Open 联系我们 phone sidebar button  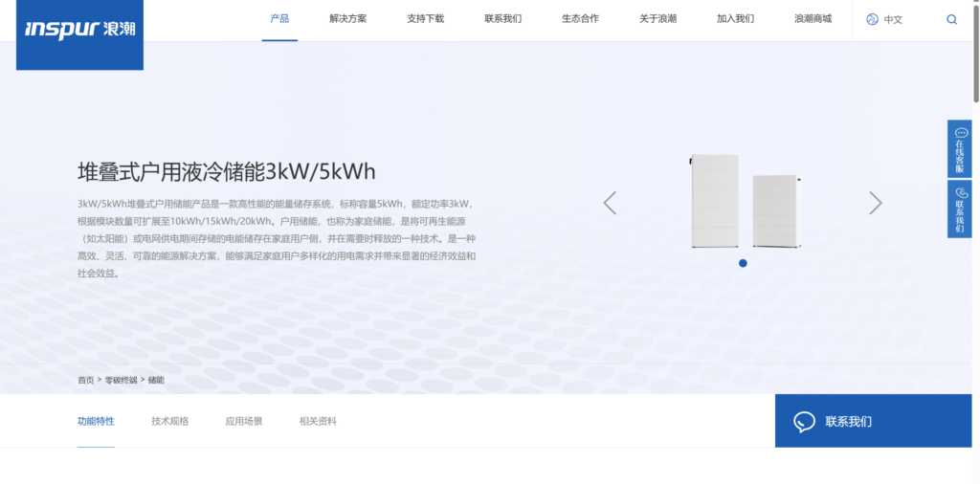click(959, 209)
